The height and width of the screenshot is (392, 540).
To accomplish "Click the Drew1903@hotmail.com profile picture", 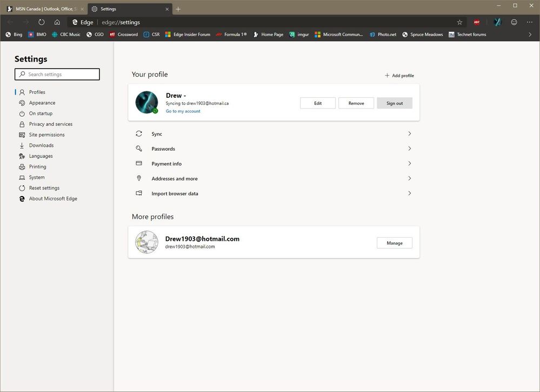I will coord(146,242).
